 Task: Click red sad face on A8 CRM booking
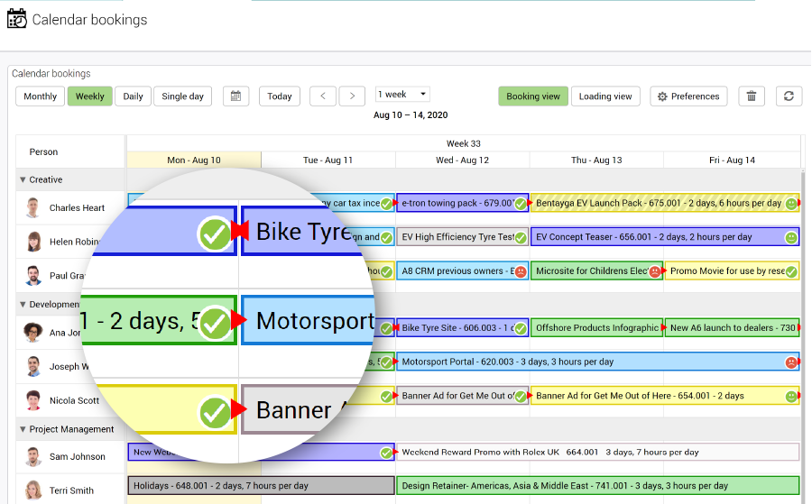click(x=521, y=271)
